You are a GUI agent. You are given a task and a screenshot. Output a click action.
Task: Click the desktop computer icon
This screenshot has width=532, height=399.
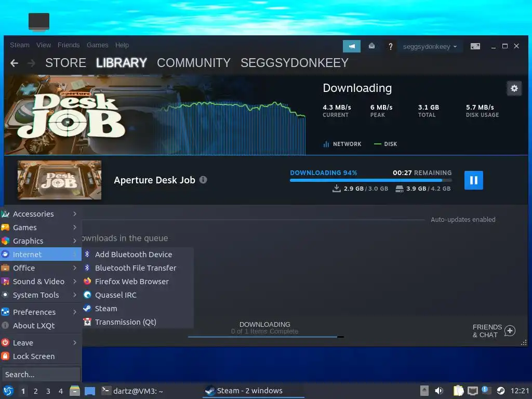tap(39, 22)
